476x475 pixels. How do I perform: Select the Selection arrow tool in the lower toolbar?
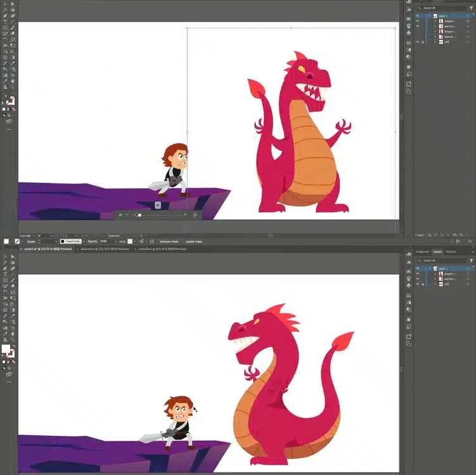coord(4,255)
